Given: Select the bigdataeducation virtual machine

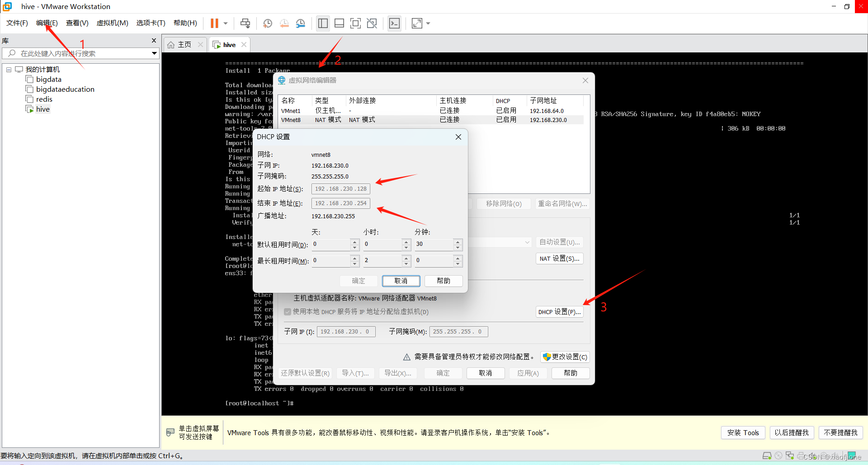Looking at the screenshot, I should click(65, 89).
